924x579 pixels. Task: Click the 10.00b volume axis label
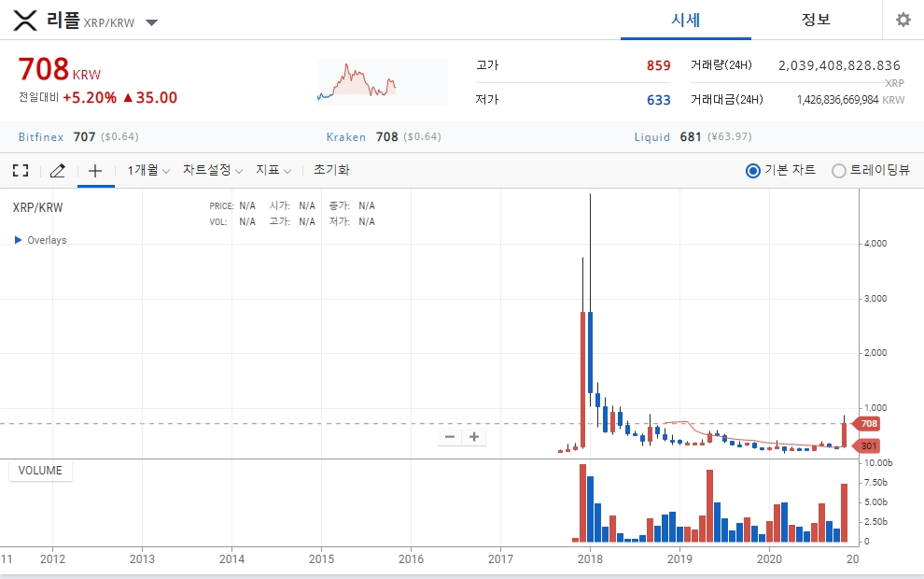coord(878,463)
